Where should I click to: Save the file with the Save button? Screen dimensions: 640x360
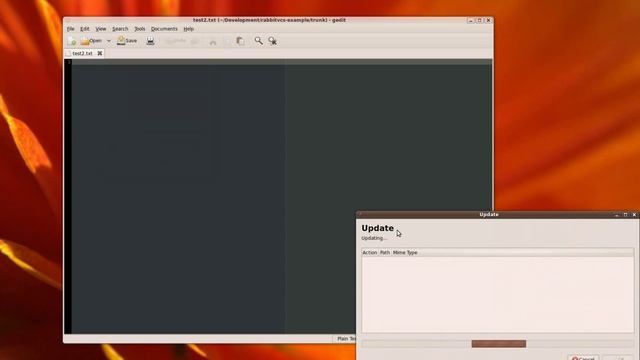[127, 41]
